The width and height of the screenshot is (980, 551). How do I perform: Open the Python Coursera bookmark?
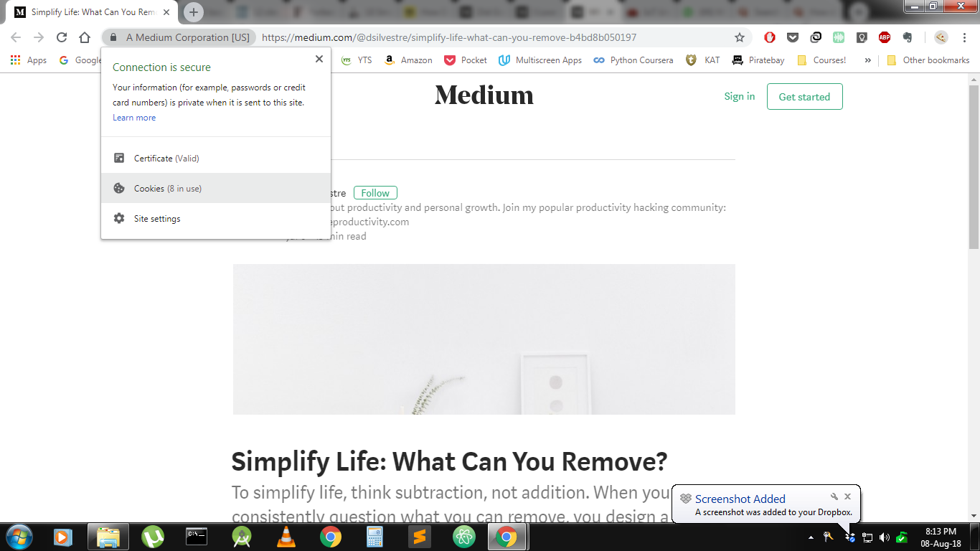[633, 60]
